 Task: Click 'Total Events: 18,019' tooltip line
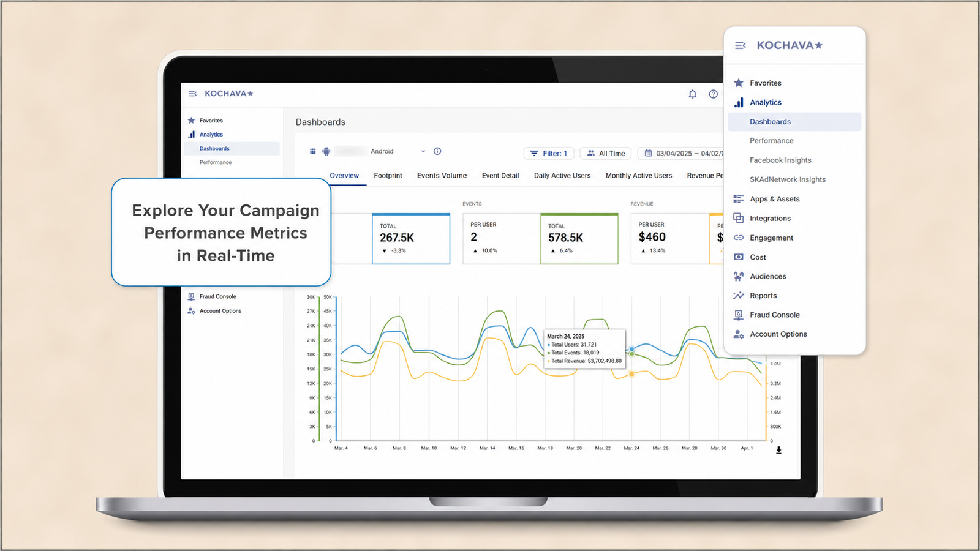[x=573, y=353]
